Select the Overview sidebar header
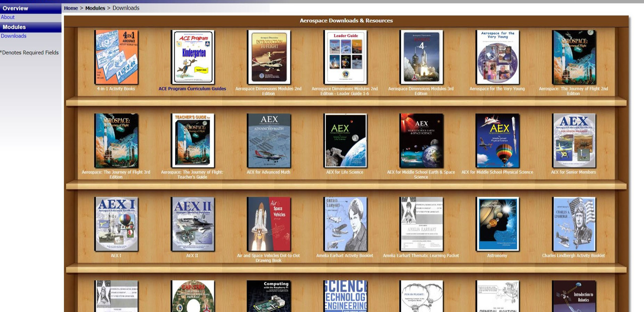Viewport: 644px width, 312px height. click(x=31, y=8)
